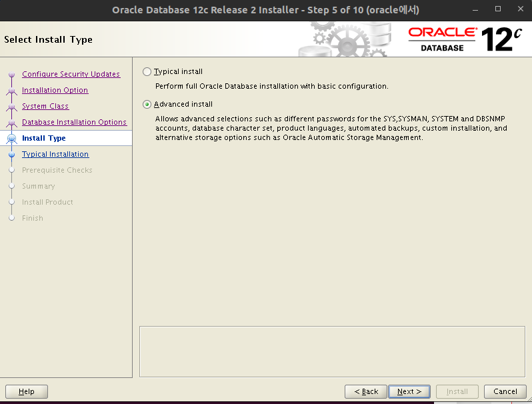
Task: Click the Database Installation Options bullet icon
Action: pos(12,122)
